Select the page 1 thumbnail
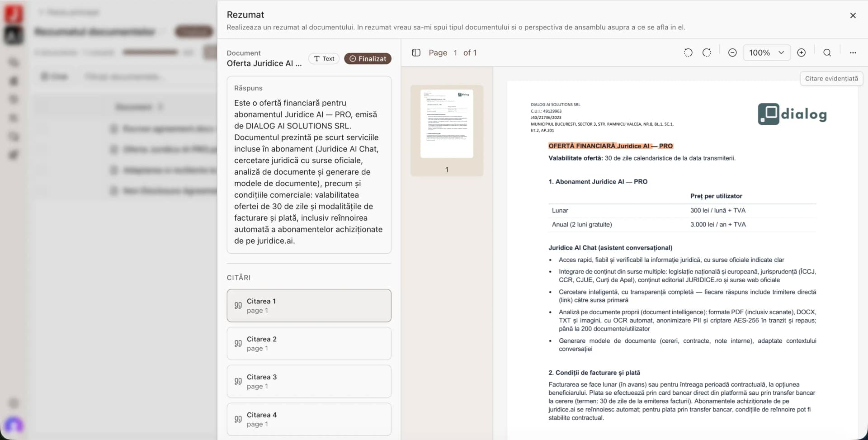 [447, 124]
